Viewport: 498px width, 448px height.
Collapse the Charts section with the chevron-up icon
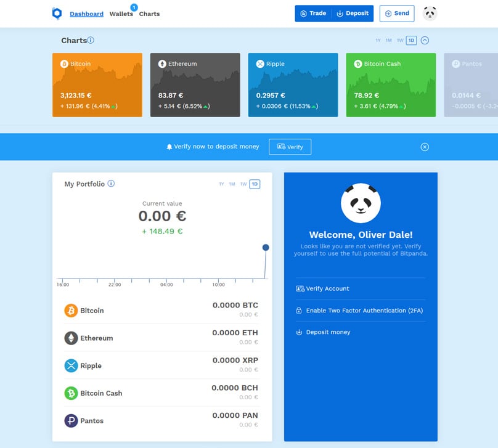(x=425, y=40)
